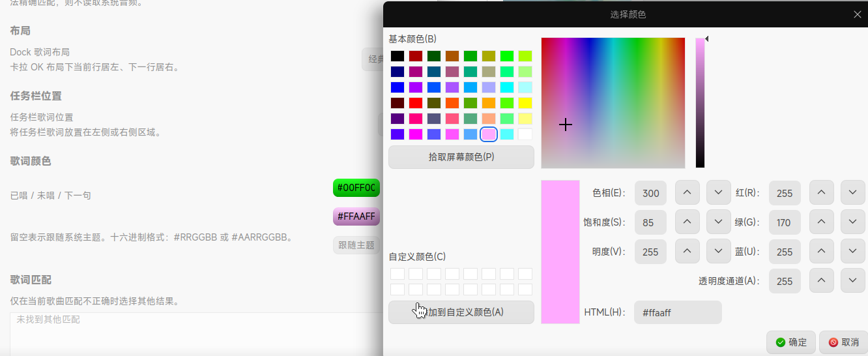Confirm the color with 确定 button
Image resolution: width=868 pixels, height=356 pixels.
tap(791, 342)
